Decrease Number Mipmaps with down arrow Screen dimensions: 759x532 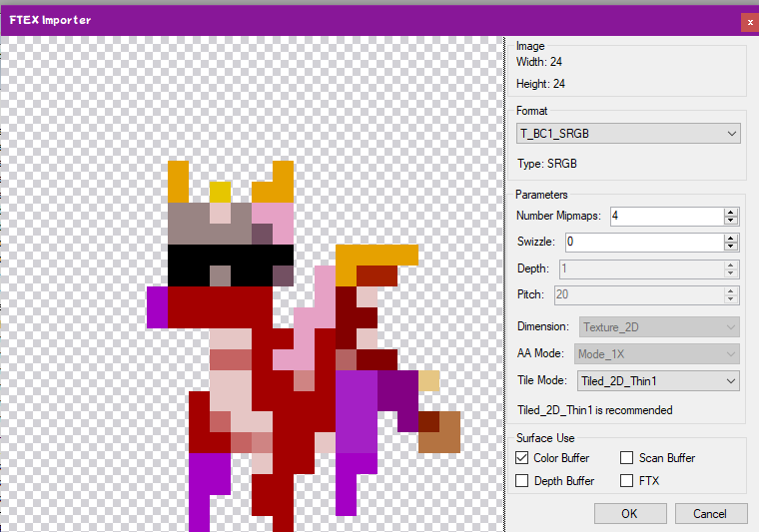(731, 220)
